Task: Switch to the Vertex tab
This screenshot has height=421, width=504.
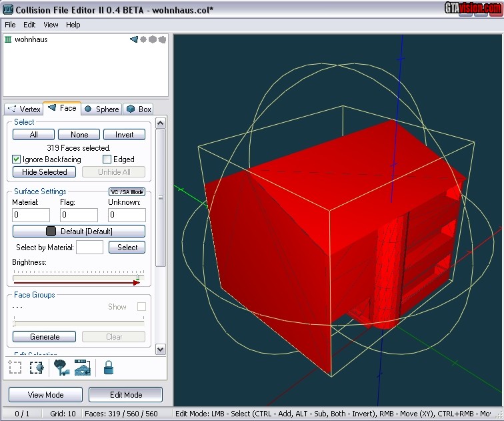Action: click(x=24, y=109)
